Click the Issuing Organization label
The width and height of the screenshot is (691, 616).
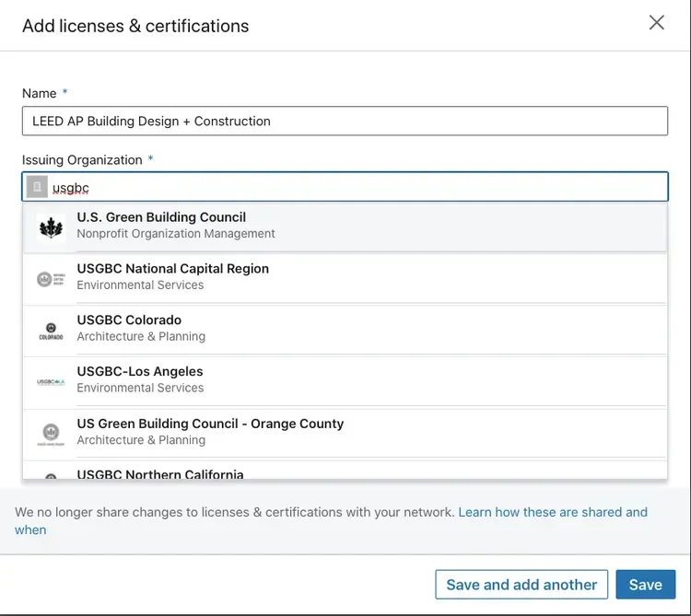(x=82, y=160)
